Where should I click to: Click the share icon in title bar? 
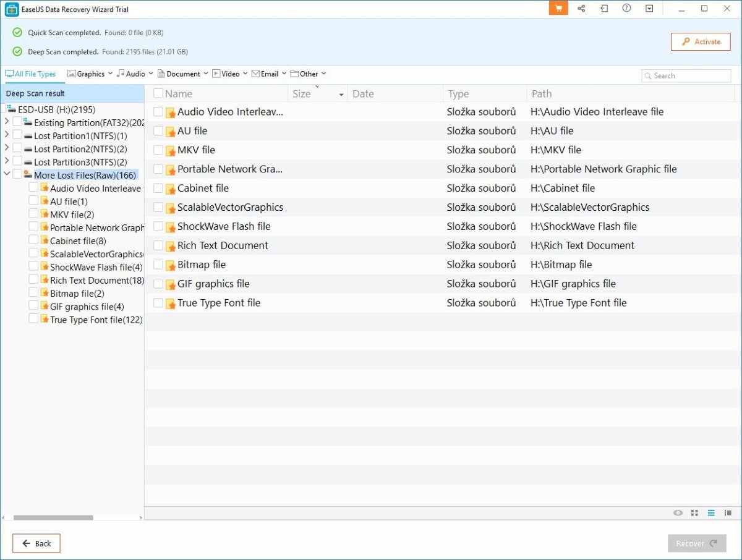581,9
